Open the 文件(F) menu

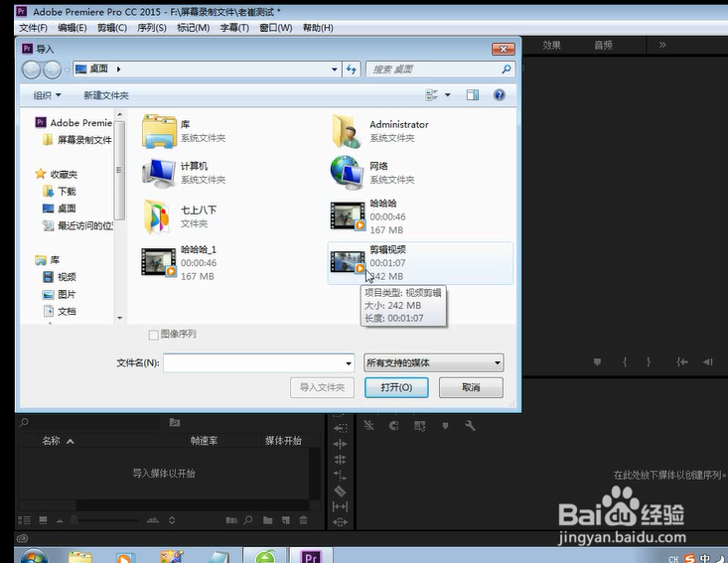point(33,28)
